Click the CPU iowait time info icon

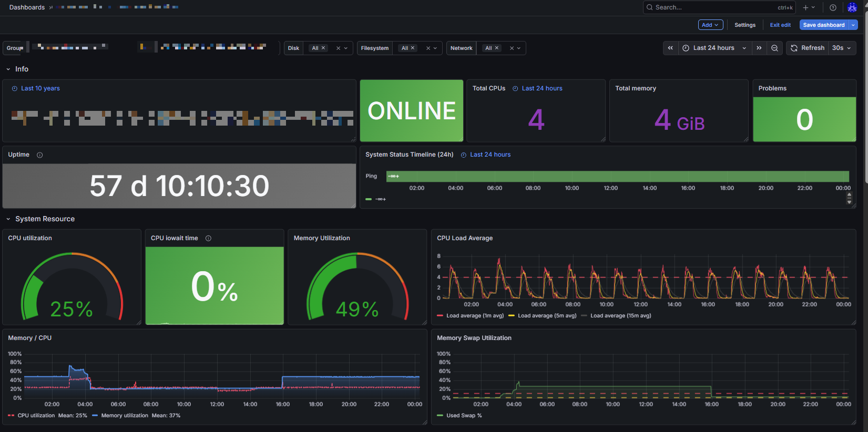pos(208,238)
